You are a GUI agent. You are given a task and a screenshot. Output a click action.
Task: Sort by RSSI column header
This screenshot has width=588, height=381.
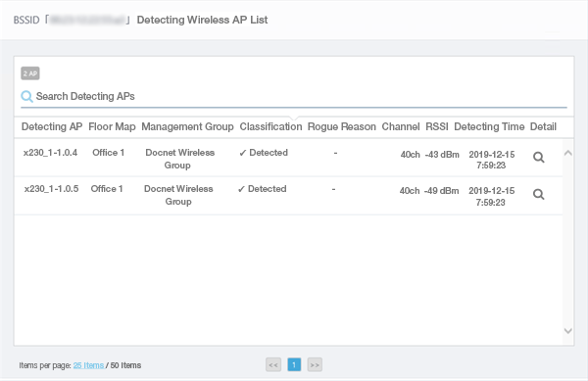[x=437, y=126]
